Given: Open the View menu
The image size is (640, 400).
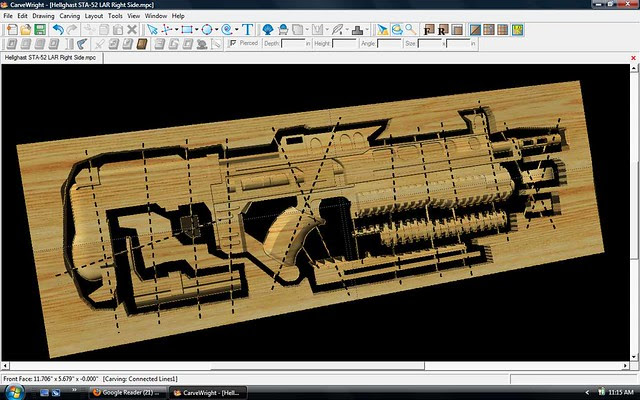Looking at the screenshot, I should [x=133, y=16].
